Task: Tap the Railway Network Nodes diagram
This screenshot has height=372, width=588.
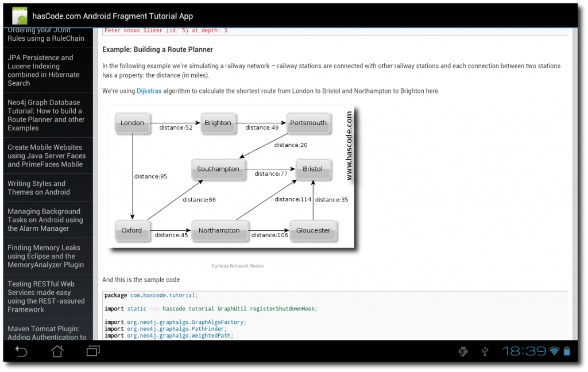Action: [230, 177]
